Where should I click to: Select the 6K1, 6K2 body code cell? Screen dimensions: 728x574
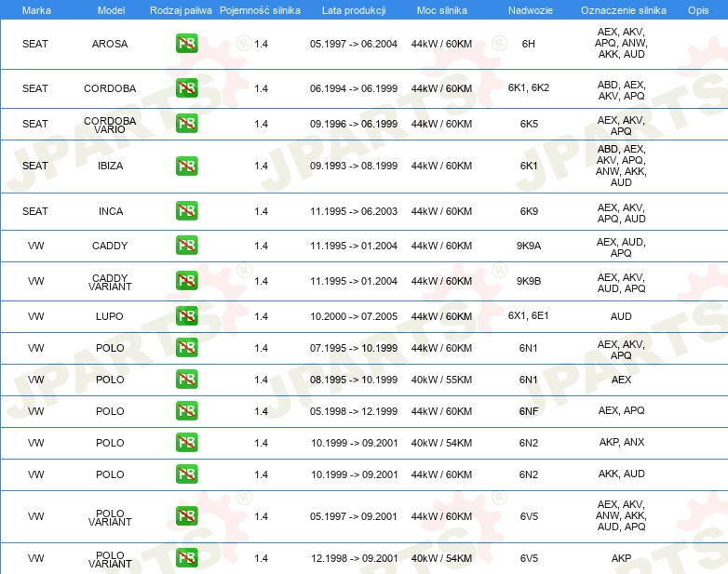(x=529, y=87)
